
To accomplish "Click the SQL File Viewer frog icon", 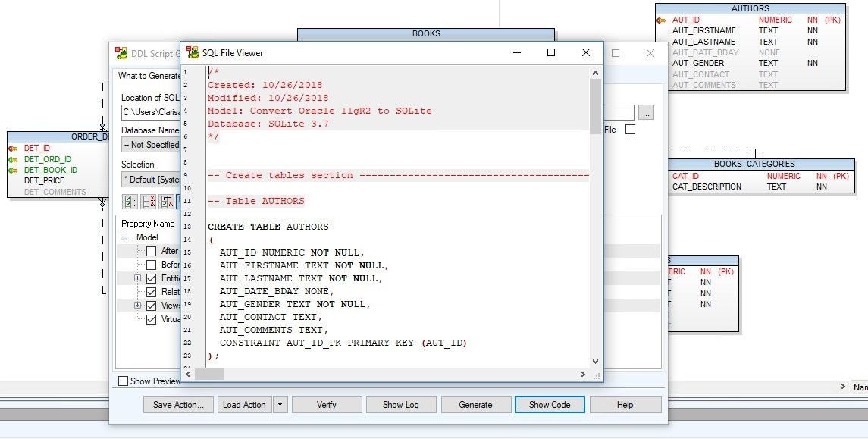I will click(193, 52).
